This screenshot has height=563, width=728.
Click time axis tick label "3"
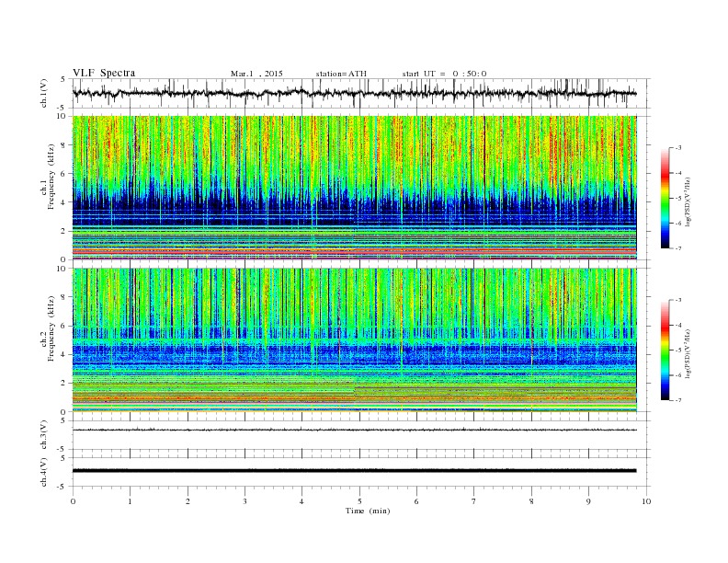(x=245, y=501)
